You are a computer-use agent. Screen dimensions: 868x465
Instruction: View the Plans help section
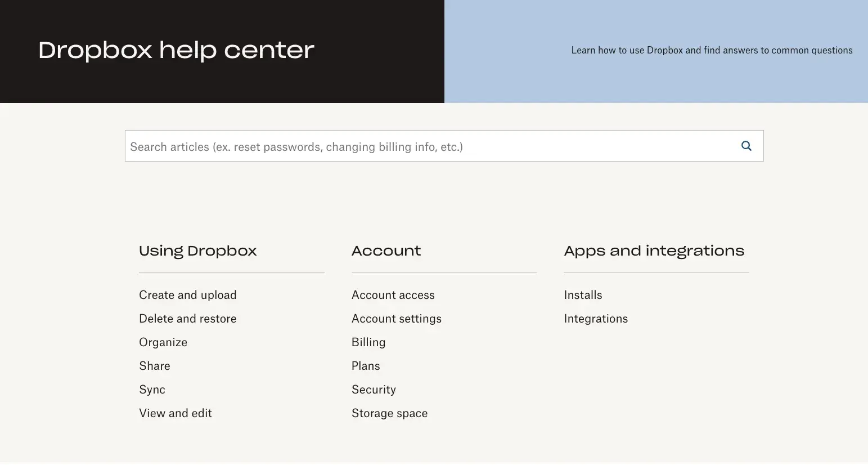[x=366, y=365]
